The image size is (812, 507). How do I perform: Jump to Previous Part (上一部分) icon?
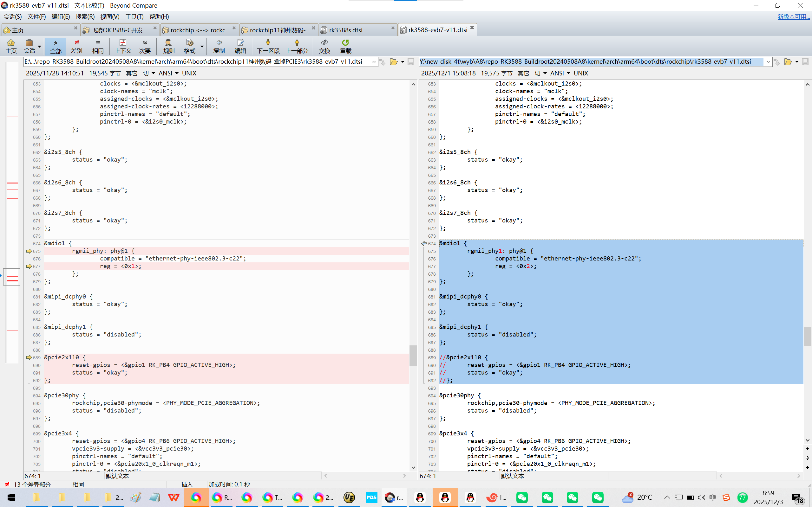pos(297,46)
